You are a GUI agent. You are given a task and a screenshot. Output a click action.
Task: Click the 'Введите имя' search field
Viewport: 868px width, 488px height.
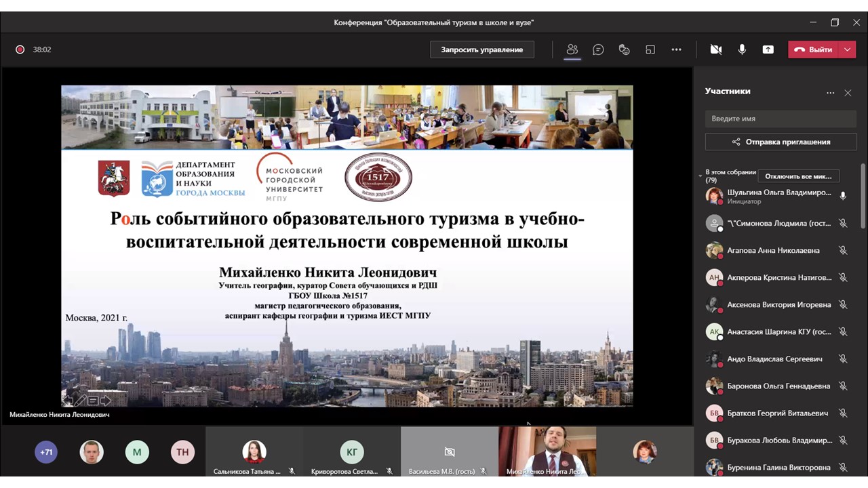(781, 118)
